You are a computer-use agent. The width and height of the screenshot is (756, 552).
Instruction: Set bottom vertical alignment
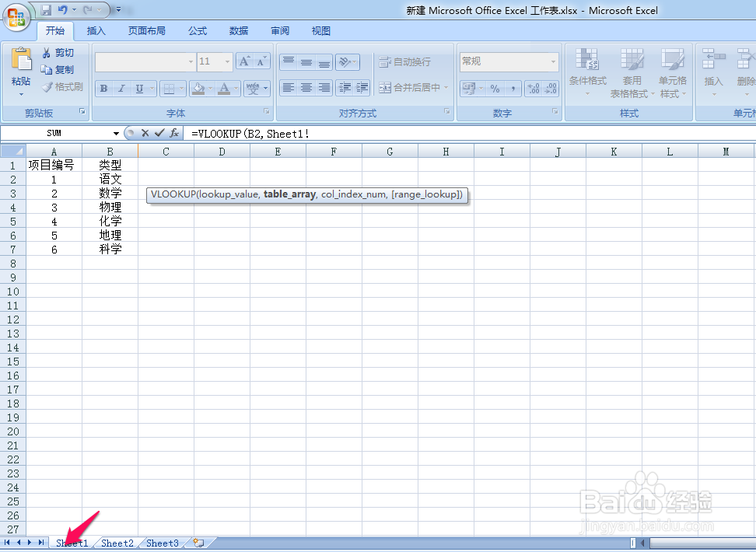point(324,61)
